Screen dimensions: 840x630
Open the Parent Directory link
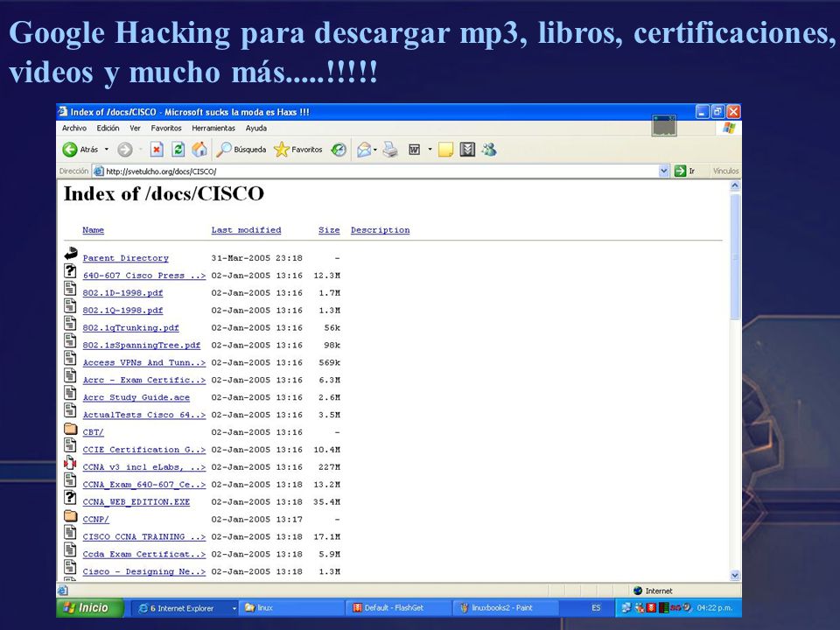coord(125,257)
